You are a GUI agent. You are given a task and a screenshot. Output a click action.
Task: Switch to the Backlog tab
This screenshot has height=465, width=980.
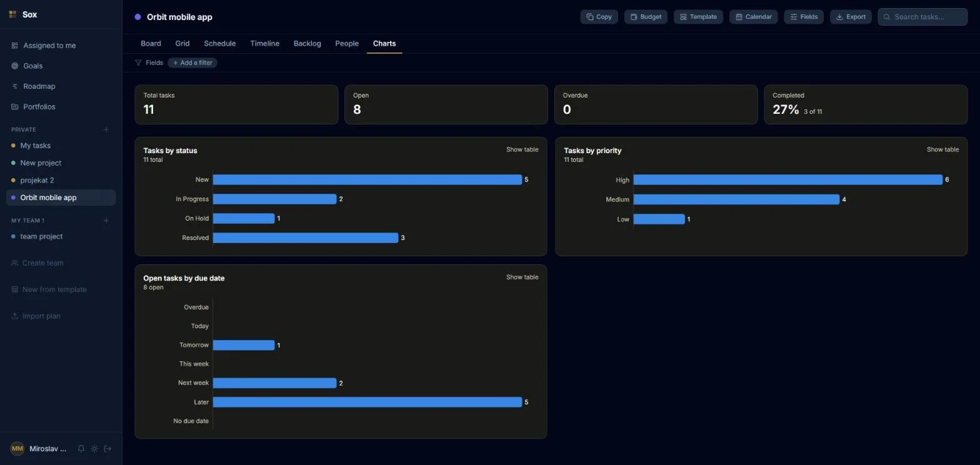point(307,44)
